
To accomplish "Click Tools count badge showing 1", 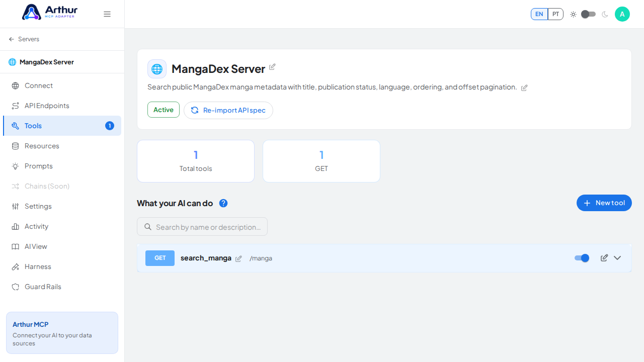I will click(x=110, y=126).
